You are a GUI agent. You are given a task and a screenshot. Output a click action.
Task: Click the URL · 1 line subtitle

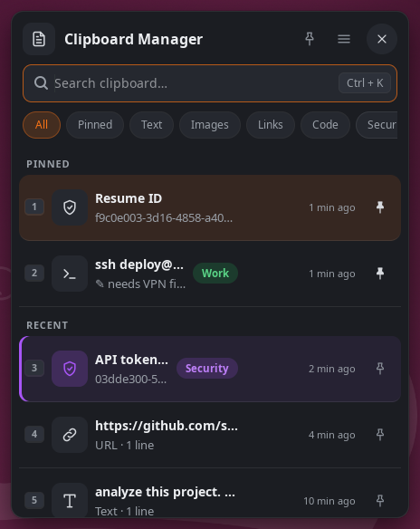[x=124, y=446]
